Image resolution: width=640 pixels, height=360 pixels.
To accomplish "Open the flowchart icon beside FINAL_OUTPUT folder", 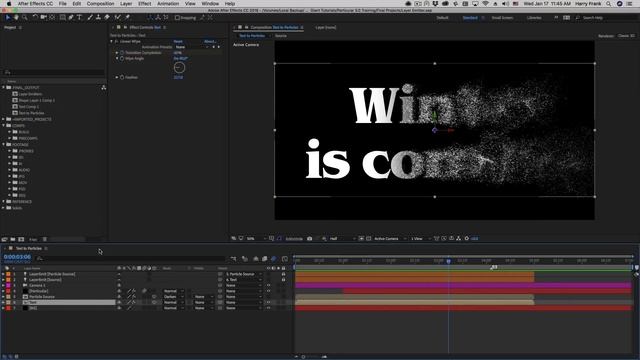I will (104, 87).
